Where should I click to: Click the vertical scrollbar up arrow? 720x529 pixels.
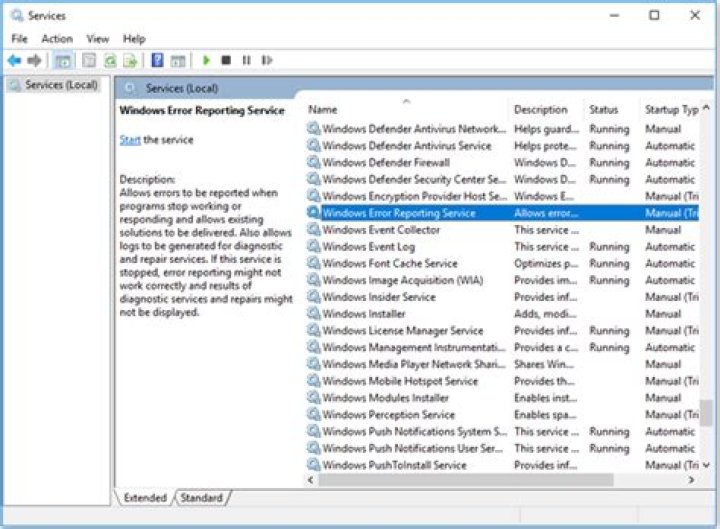tap(706, 108)
